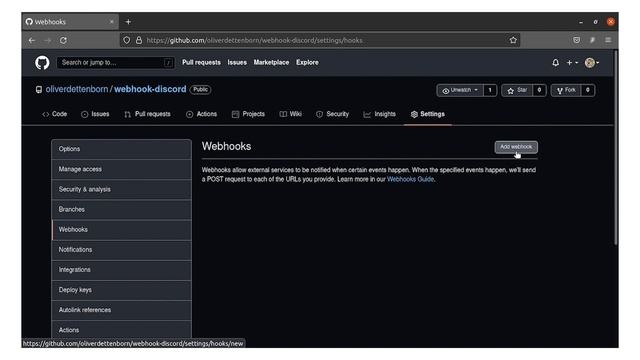Open Integrations settings
The width and height of the screenshot is (640, 360).
click(x=122, y=270)
